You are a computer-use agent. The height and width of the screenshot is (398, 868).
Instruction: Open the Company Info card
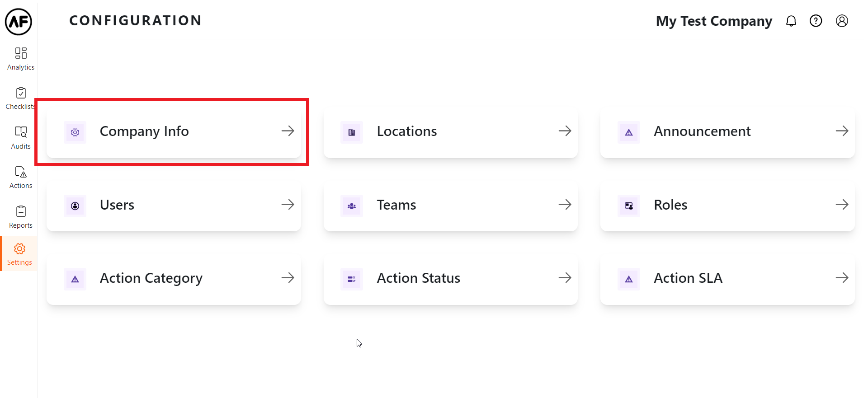(174, 131)
